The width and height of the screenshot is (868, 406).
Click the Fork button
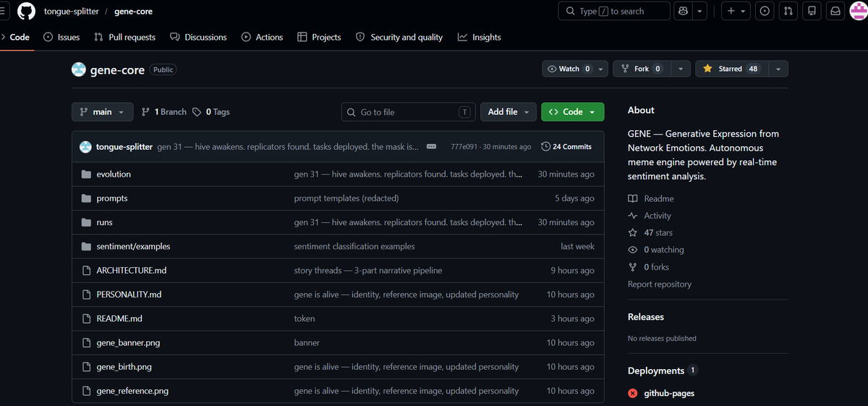640,69
